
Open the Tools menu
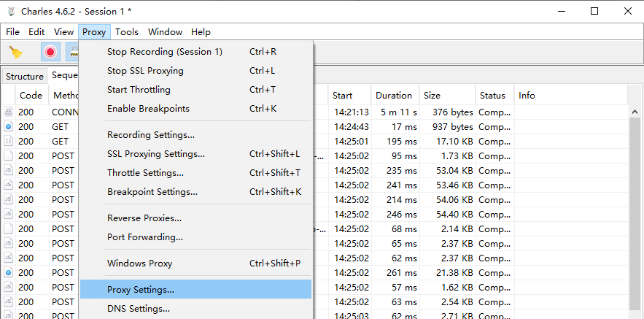[x=127, y=31]
